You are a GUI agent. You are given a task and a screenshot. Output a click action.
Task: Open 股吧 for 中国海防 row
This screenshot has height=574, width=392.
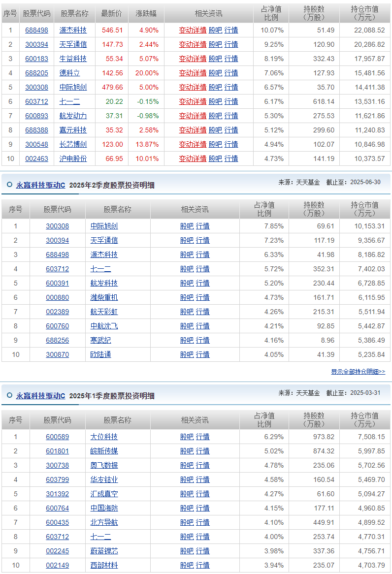[x=187, y=508]
